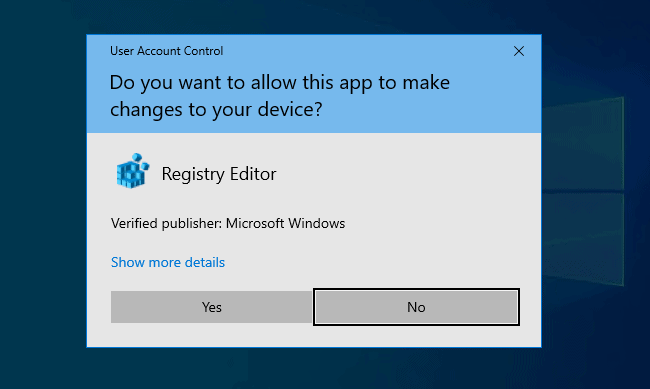The image size is (650, 389).
Task: Close the User Account Control dialog
Action: [519, 51]
